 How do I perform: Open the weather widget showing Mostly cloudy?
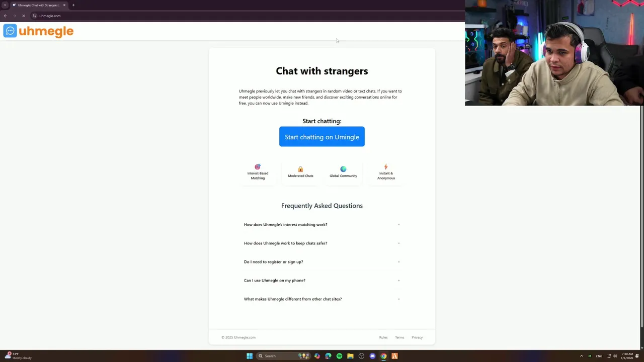click(18, 356)
